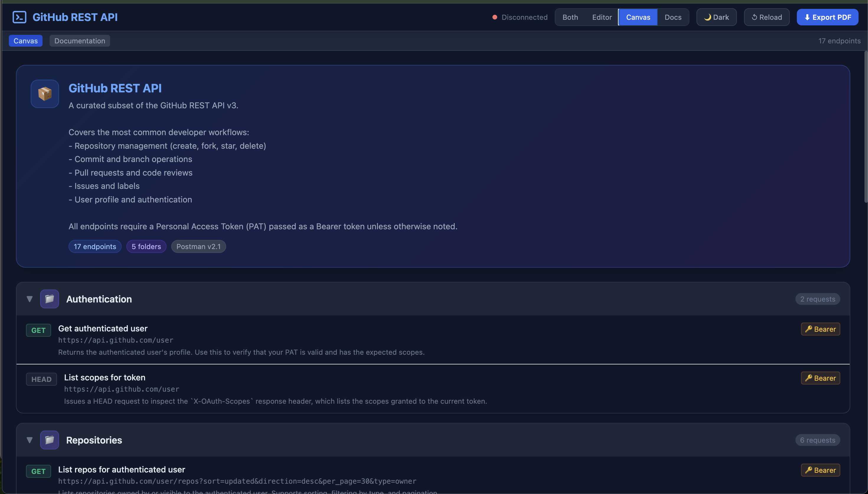Click the 17 endpoints text in the tab bar

point(839,41)
